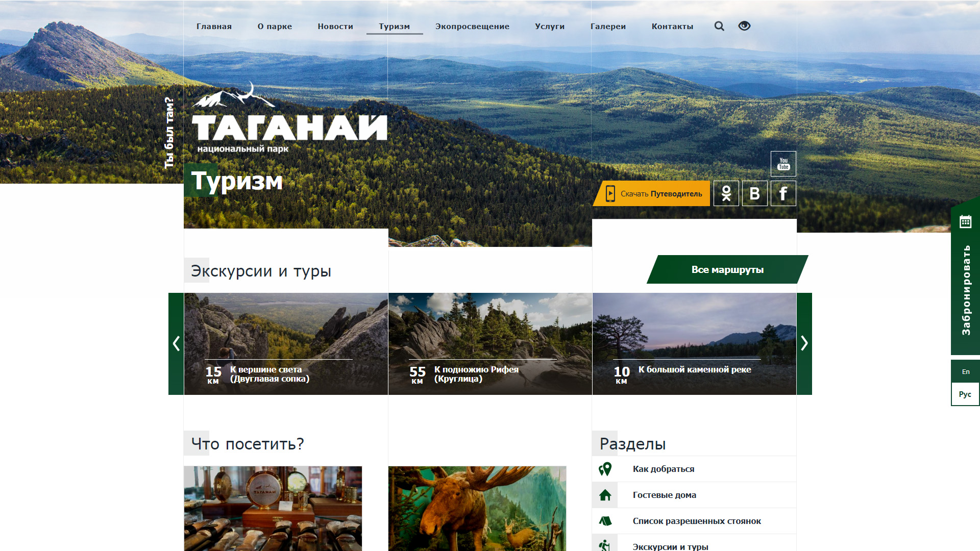Image resolution: width=980 pixels, height=551 pixels.
Task: Click the house icon for guest houses
Action: click(605, 495)
